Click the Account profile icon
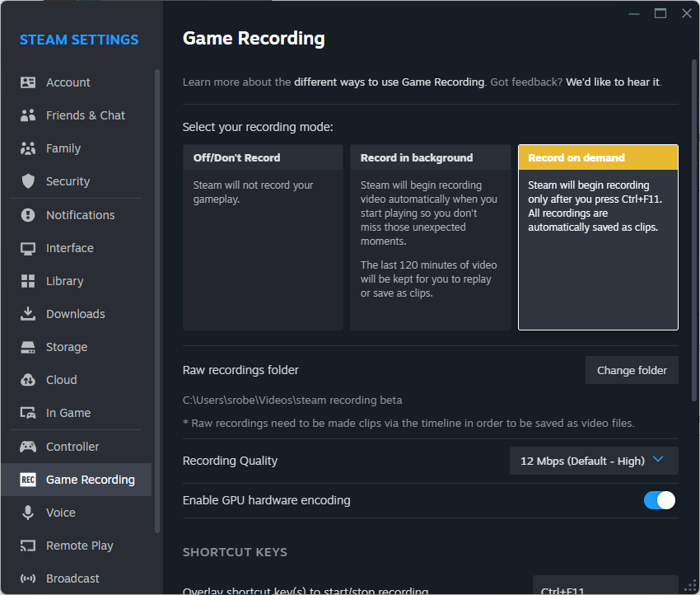Screen dimensions: 700x595 (x=28, y=82)
